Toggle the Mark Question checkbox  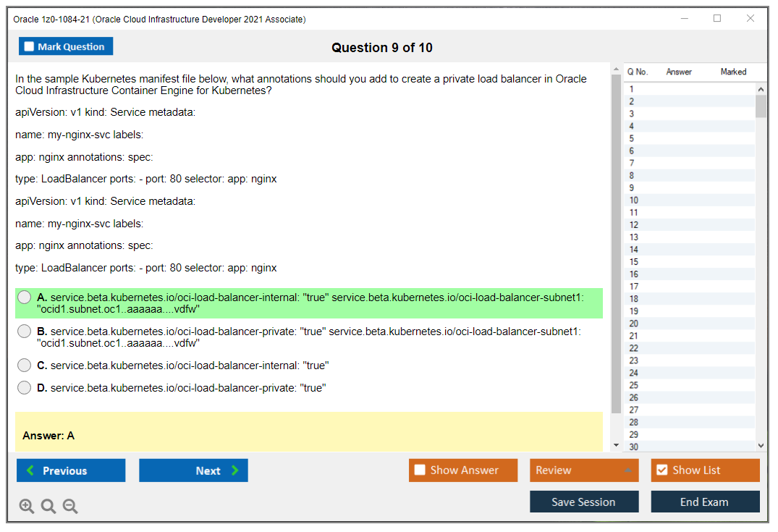[x=29, y=46]
